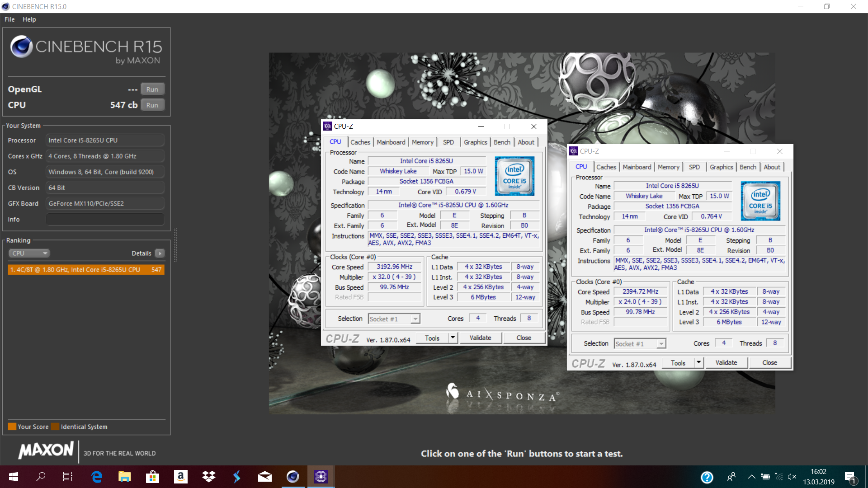Click Close button in left CPU-Z window

tap(524, 338)
